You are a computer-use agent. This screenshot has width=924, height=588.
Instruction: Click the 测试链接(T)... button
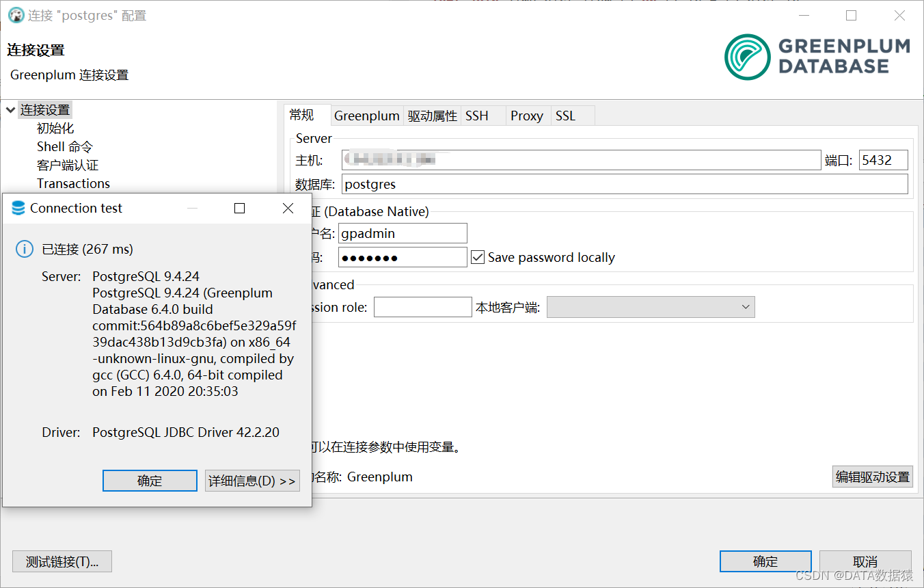coord(62,562)
